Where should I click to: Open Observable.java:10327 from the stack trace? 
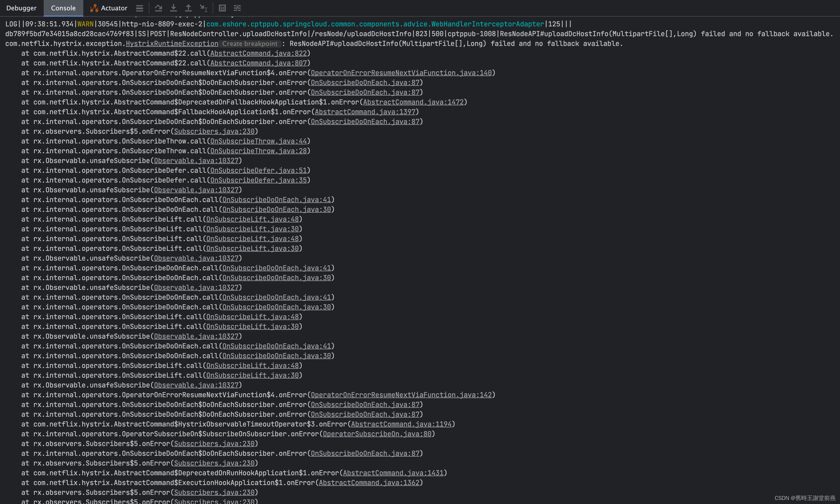coord(196,160)
